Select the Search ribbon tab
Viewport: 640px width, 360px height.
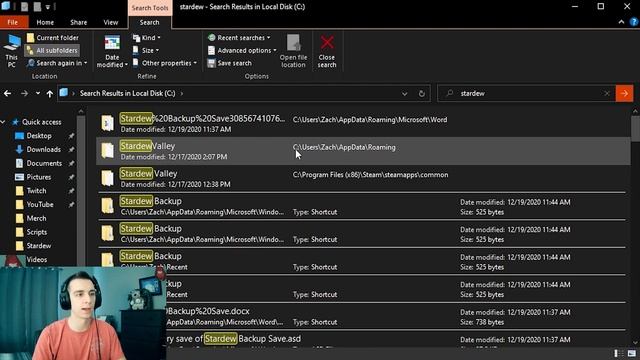click(150, 22)
